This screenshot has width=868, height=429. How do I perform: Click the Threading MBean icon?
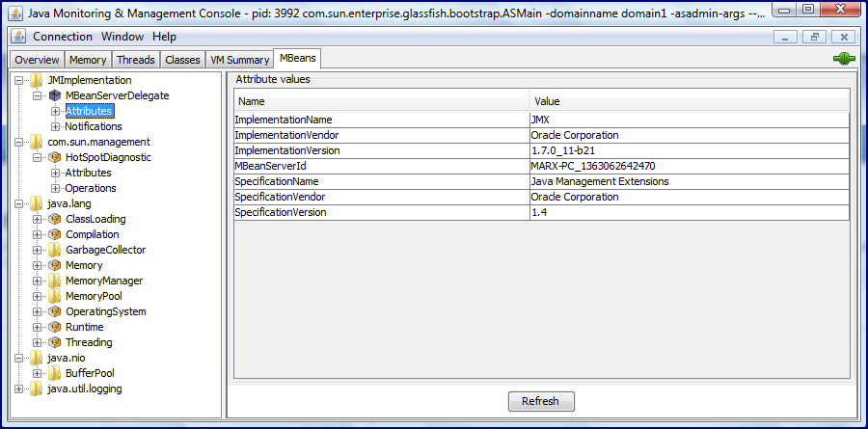[55, 342]
